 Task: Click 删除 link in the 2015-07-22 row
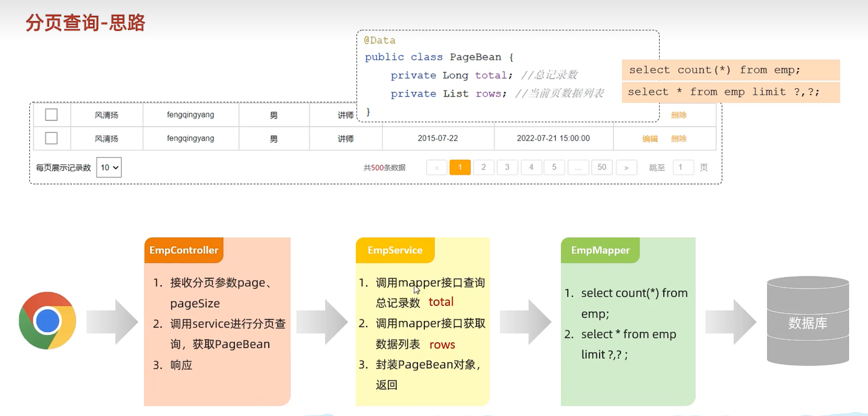click(679, 138)
